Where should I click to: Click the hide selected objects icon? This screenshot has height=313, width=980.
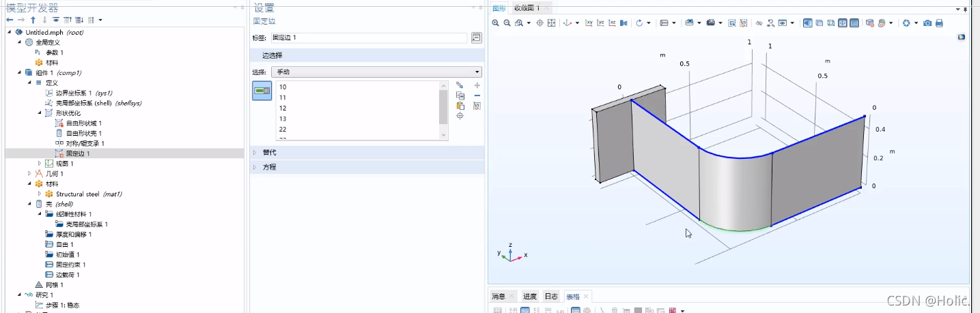pos(759,23)
